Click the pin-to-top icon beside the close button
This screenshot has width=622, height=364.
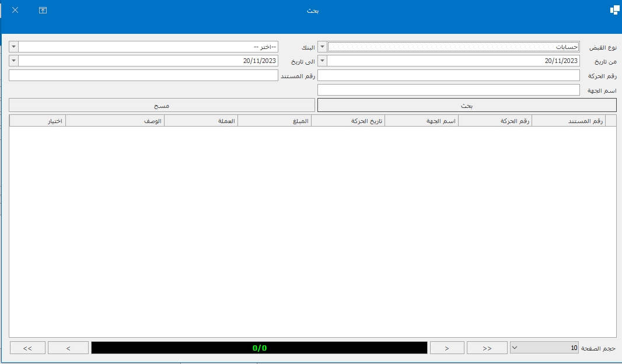(43, 10)
